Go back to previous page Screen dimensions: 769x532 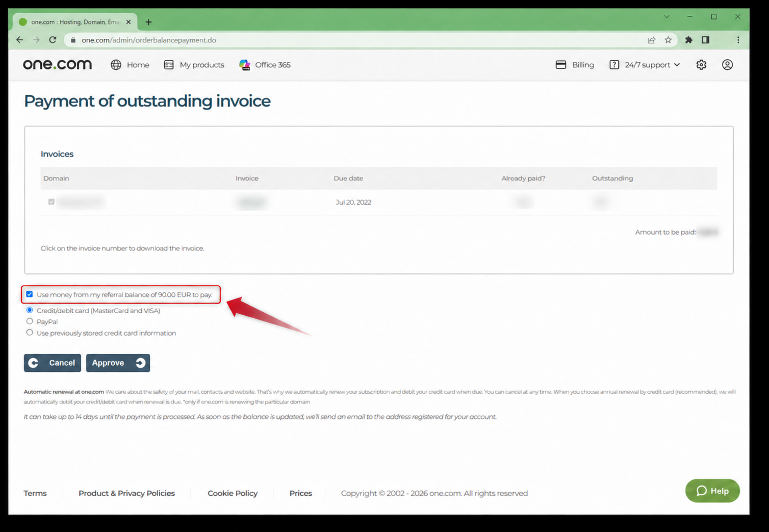pyautogui.click(x=19, y=40)
